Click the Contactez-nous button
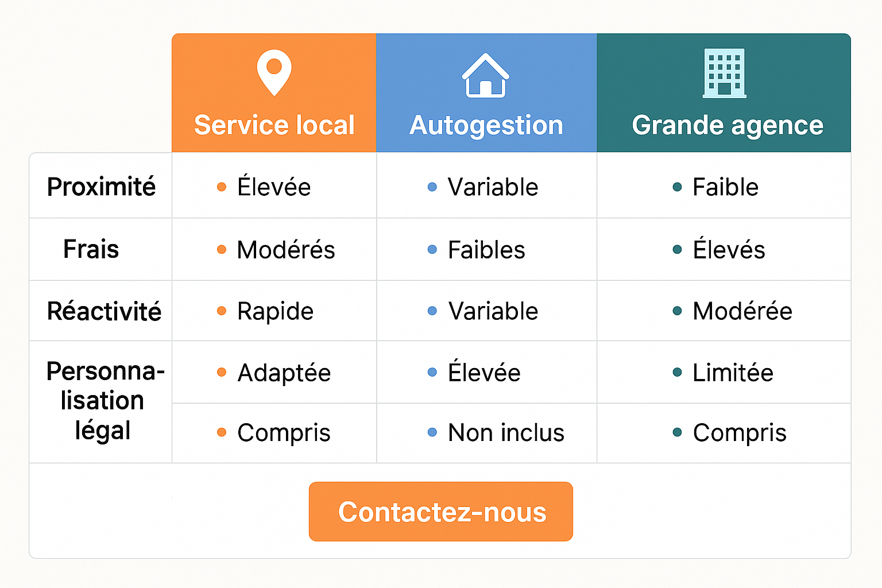This screenshot has width=882, height=588. (x=441, y=512)
